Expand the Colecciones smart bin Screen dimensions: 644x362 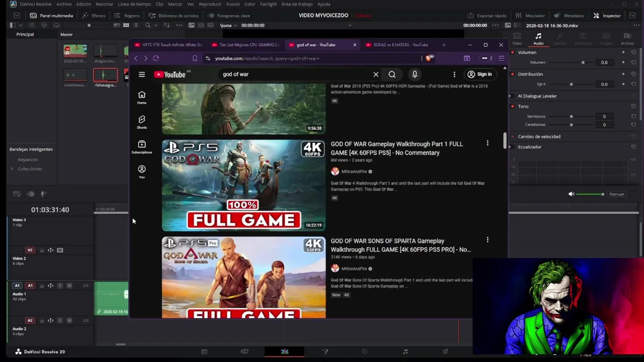(x=12, y=169)
